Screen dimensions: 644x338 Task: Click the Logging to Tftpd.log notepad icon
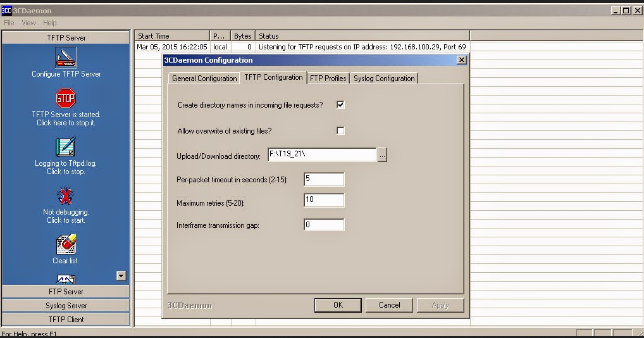[66, 147]
